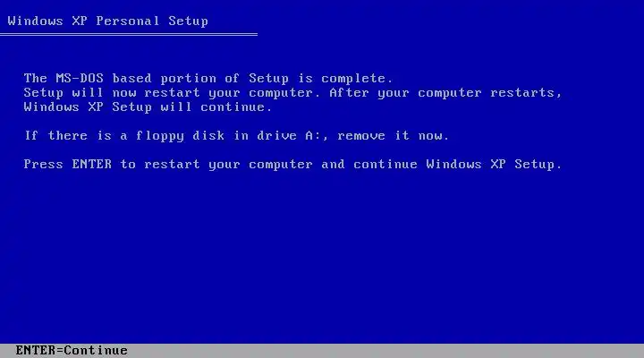Click the word 'ENTER' in Press ENTER line

click(x=91, y=165)
